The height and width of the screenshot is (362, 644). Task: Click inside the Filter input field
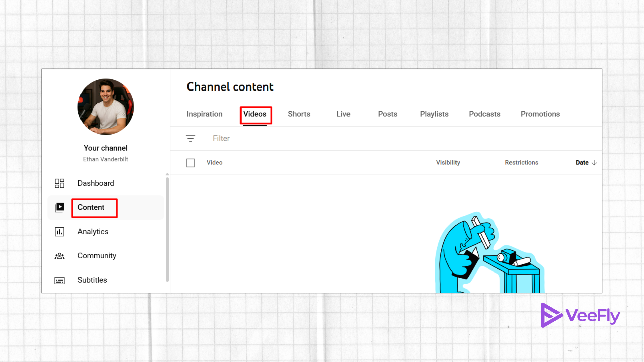[221, 138]
